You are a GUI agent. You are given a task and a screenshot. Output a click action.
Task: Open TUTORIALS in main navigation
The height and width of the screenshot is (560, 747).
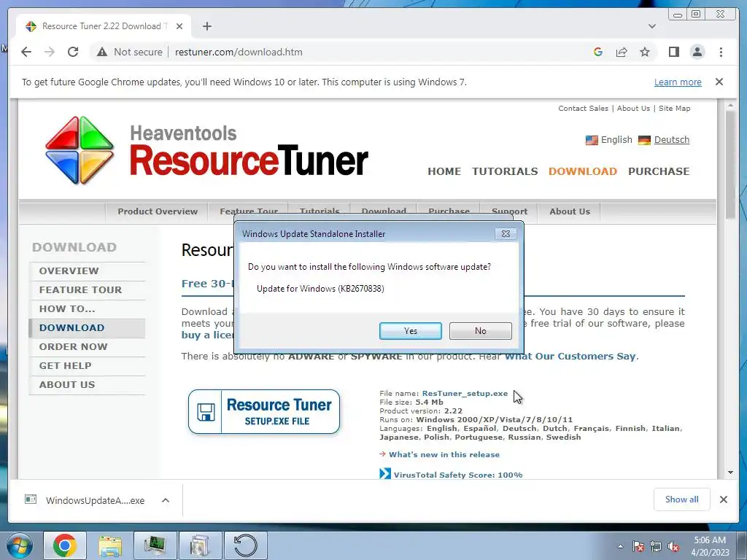pos(505,171)
